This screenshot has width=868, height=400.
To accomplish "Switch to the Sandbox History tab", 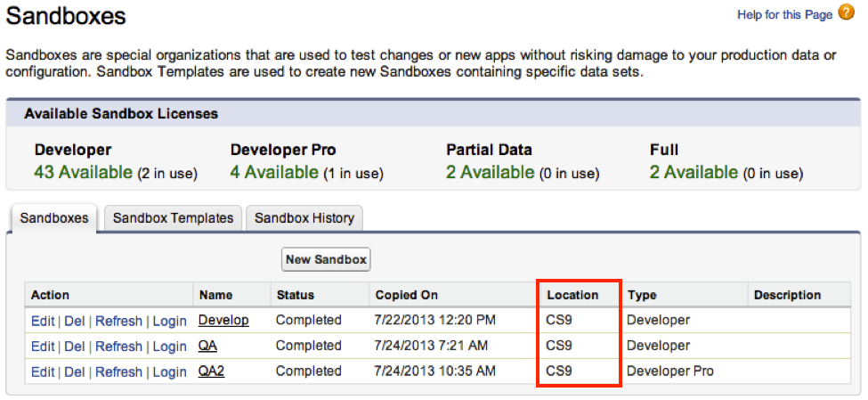I will 304,218.
